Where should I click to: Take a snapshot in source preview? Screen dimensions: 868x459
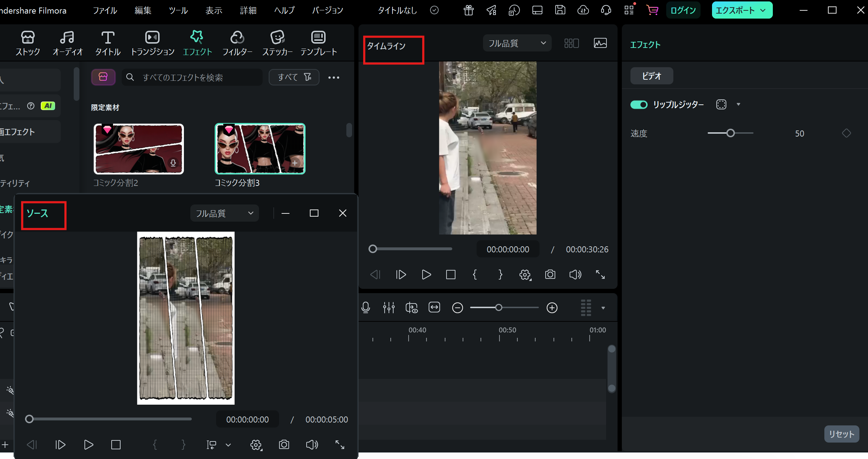tap(284, 445)
